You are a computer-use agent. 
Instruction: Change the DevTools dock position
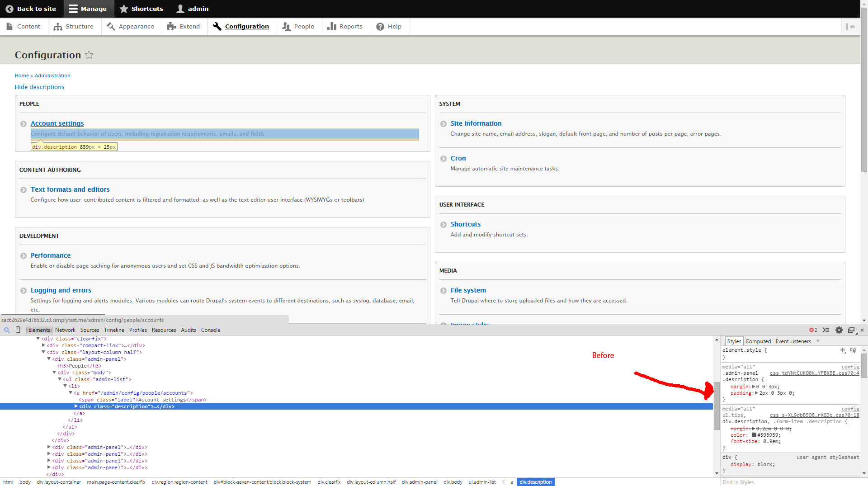[852, 330]
